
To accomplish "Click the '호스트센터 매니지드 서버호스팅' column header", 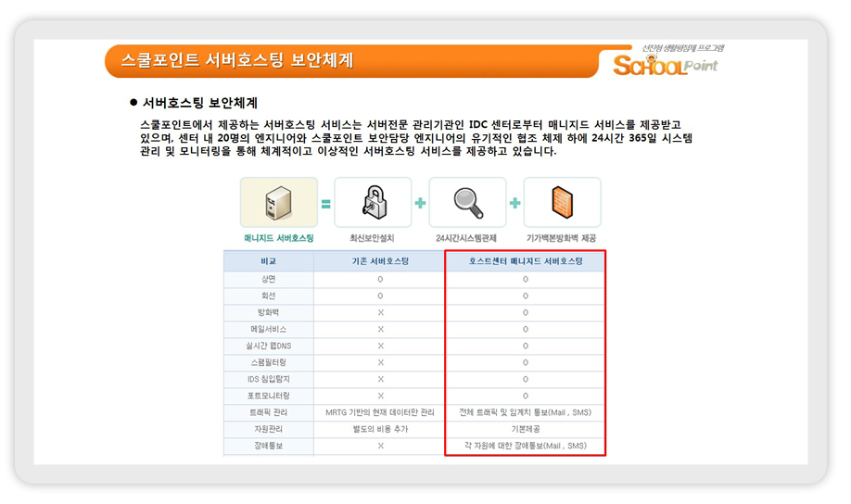I will pyautogui.click(x=525, y=262).
